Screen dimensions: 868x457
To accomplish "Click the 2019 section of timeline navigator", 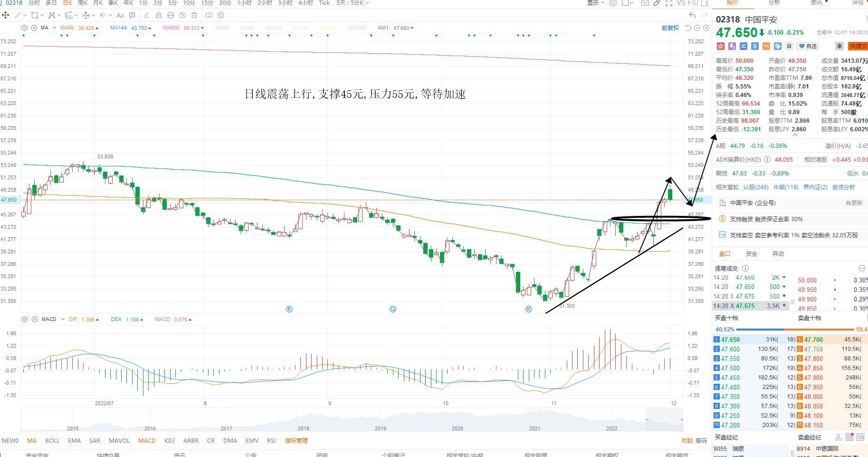I will point(380,428).
